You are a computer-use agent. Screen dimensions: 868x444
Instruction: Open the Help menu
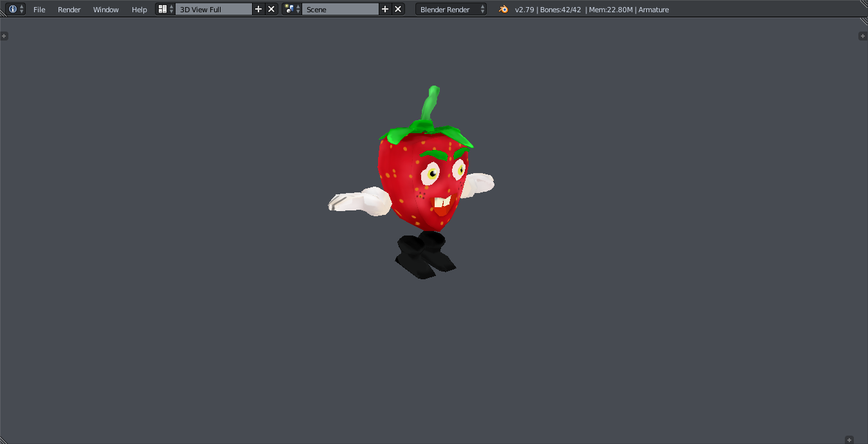[x=139, y=9]
